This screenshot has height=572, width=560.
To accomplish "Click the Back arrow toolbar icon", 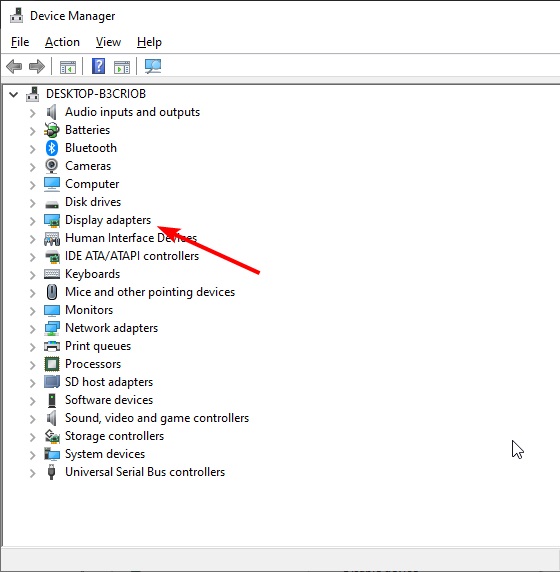I will 14,67.
